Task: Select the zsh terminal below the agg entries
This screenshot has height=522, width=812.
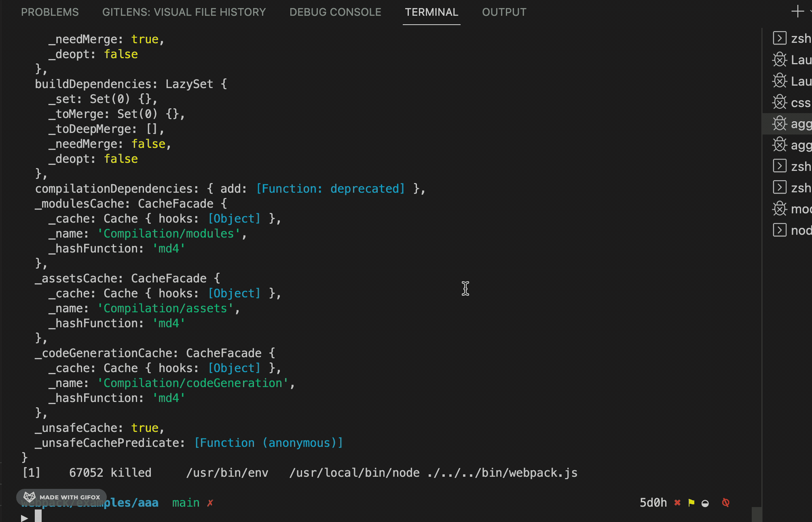Action: tap(792, 166)
